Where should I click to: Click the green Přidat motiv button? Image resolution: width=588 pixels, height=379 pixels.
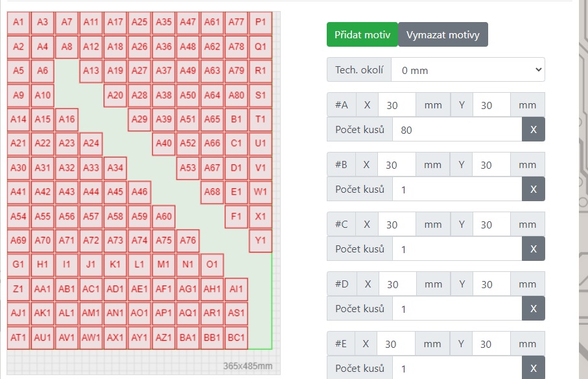pos(362,35)
